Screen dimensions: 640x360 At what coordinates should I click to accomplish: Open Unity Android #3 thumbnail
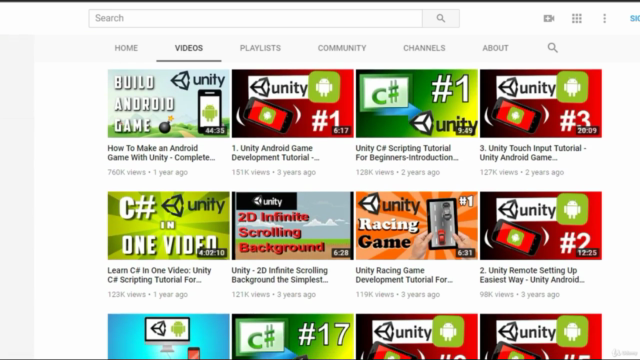click(x=541, y=103)
